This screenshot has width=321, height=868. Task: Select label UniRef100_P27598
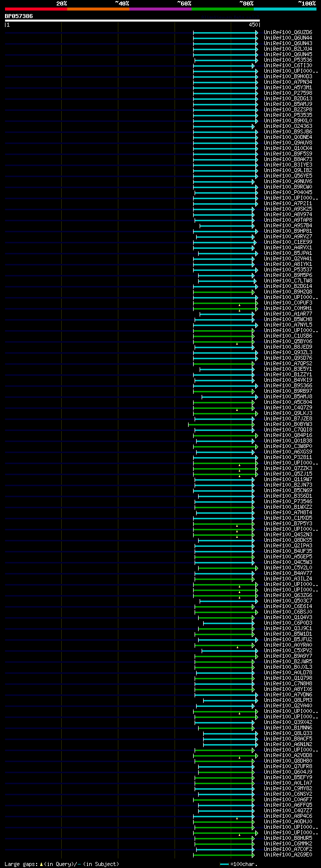(288, 93)
